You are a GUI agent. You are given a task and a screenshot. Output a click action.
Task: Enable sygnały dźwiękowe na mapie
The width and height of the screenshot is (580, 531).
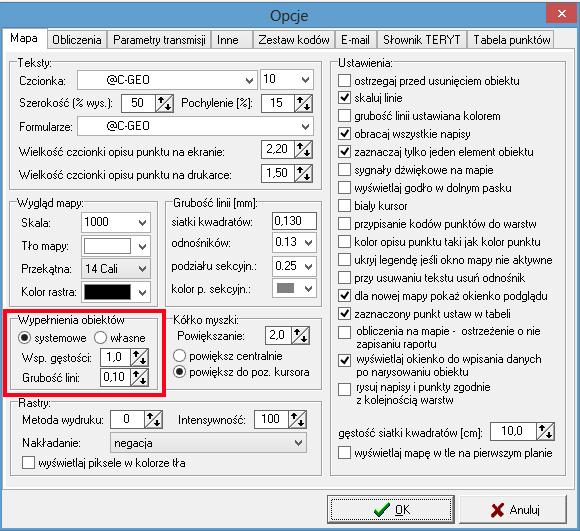click(x=344, y=169)
